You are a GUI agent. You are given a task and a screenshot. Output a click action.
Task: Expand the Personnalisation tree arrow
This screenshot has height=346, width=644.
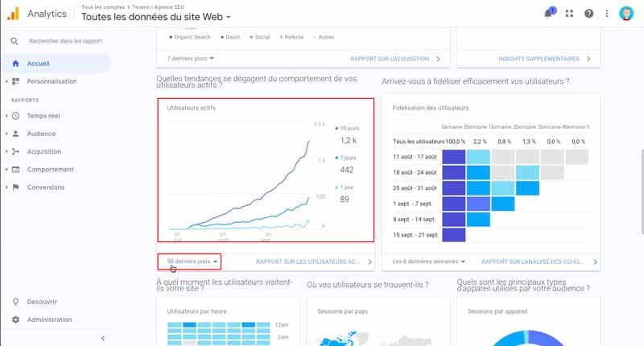[x=6, y=81]
